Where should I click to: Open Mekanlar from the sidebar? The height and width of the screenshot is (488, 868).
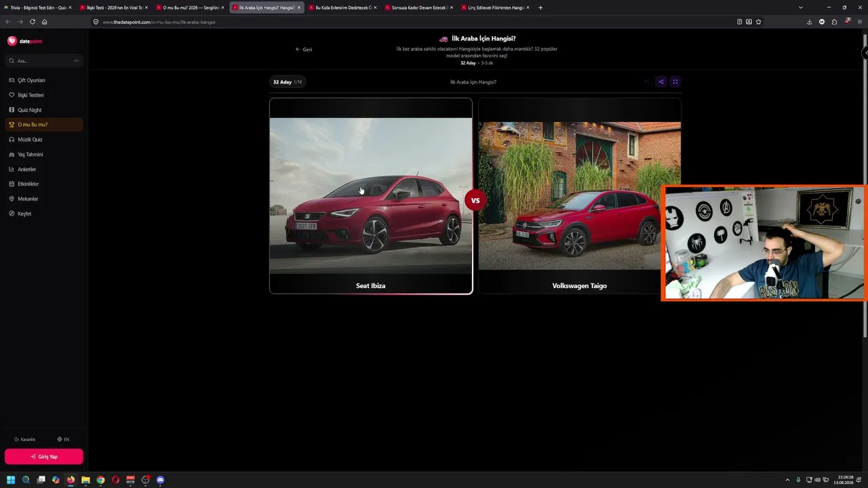44,199
